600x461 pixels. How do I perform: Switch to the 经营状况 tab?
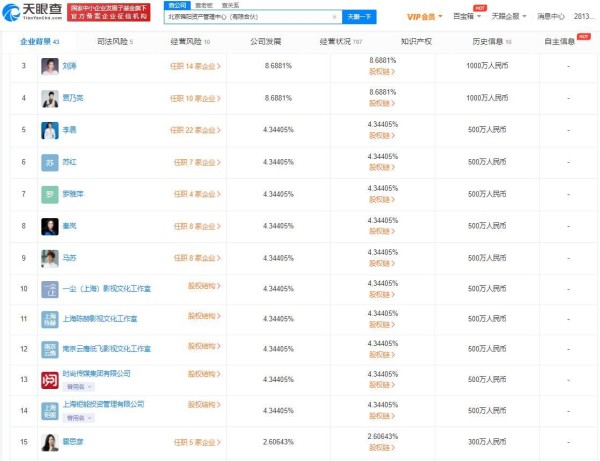coord(341,42)
